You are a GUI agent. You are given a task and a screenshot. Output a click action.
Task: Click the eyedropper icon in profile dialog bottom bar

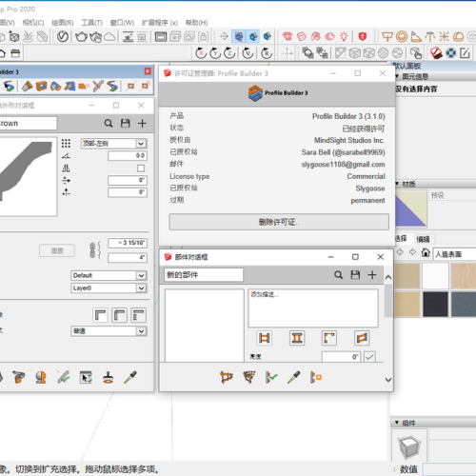tap(130, 377)
